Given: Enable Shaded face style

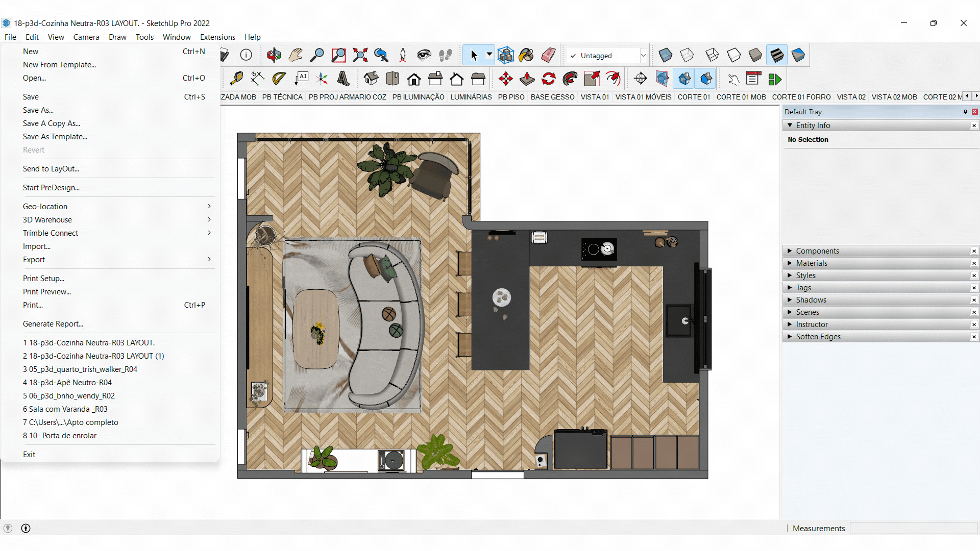Looking at the screenshot, I should [755, 55].
